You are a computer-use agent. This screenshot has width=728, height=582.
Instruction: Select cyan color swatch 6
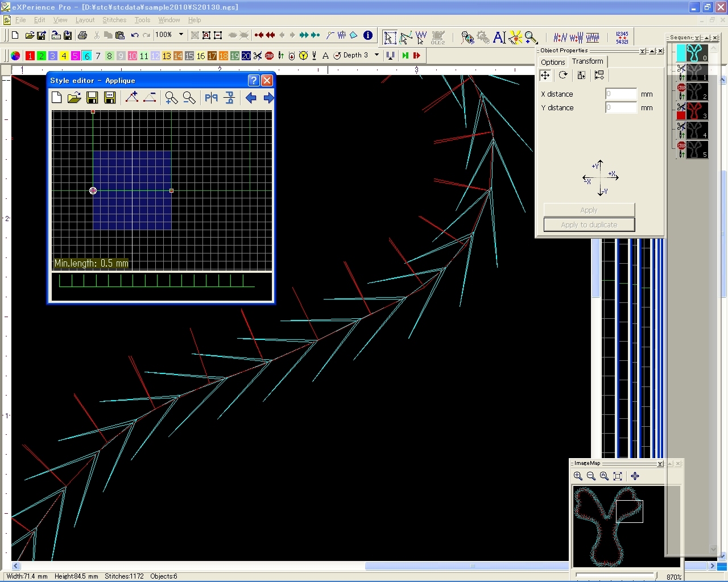pyautogui.click(x=87, y=56)
